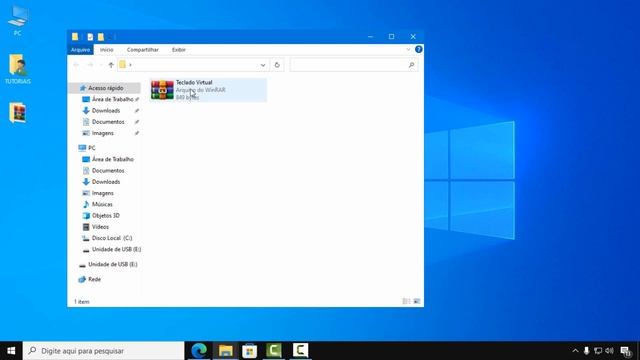This screenshot has width=640, height=360.
Task: Open the Arquivo ribbon tab
Action: point(80,49)
